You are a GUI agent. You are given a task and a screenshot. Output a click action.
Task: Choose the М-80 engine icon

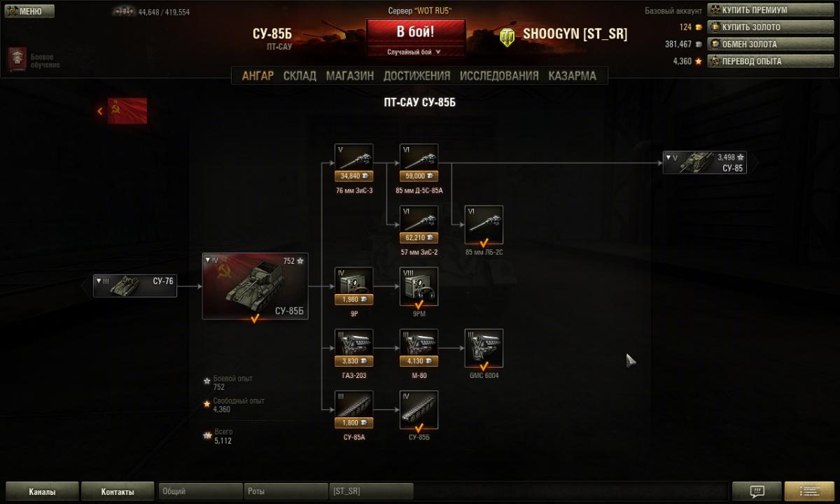click(419, 348)
